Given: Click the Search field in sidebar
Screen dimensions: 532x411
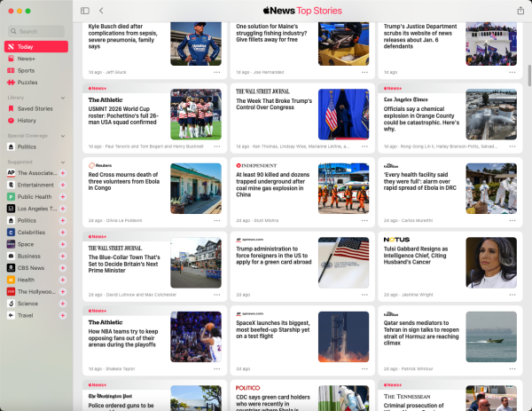Looking at the screenshot, I should click(x=36, y=31).
